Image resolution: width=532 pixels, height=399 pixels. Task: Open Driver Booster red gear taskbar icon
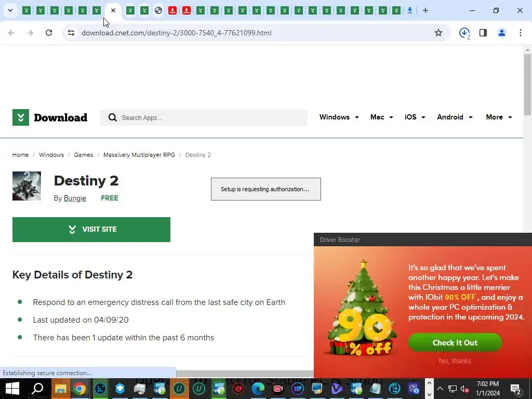238,389
